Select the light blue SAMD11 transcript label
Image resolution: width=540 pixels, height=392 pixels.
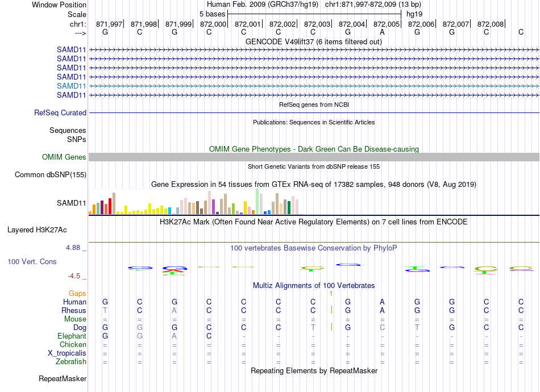71,86
